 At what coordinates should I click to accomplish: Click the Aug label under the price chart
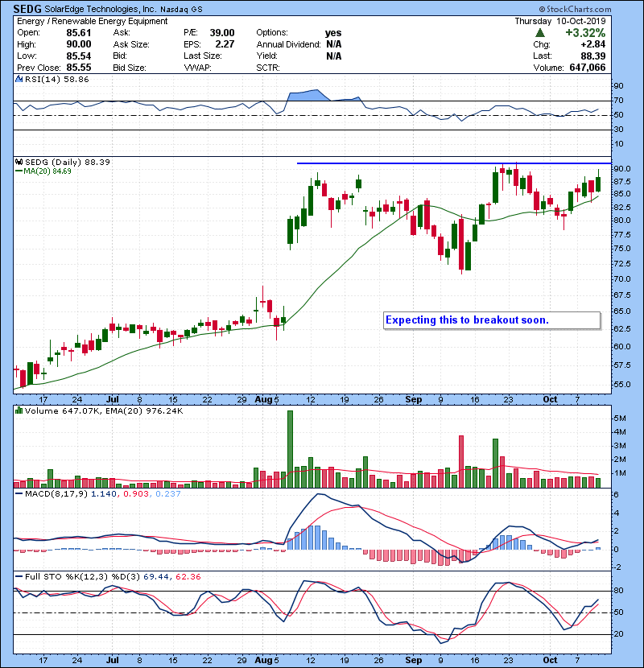[x=263, y=400]
